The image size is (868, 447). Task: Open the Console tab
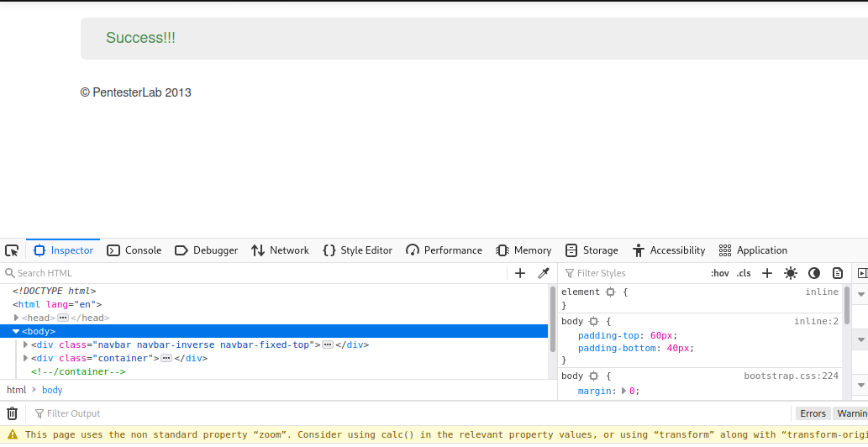(134, 250)
